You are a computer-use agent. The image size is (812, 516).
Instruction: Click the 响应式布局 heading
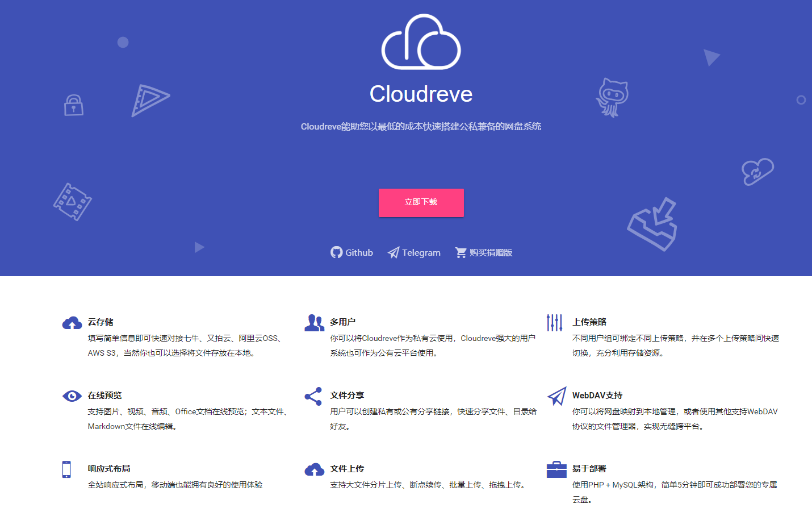[x=109, y=469]
